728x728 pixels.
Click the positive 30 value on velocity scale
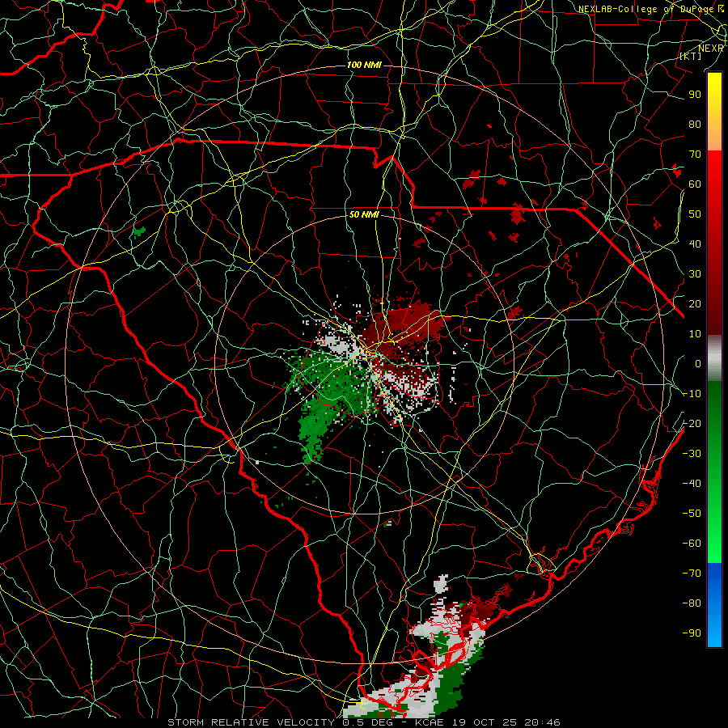point(695,274)
